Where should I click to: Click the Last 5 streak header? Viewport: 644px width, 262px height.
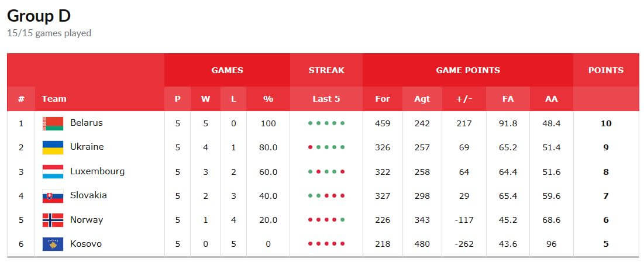pyautogui.click(x=326, y=99)
